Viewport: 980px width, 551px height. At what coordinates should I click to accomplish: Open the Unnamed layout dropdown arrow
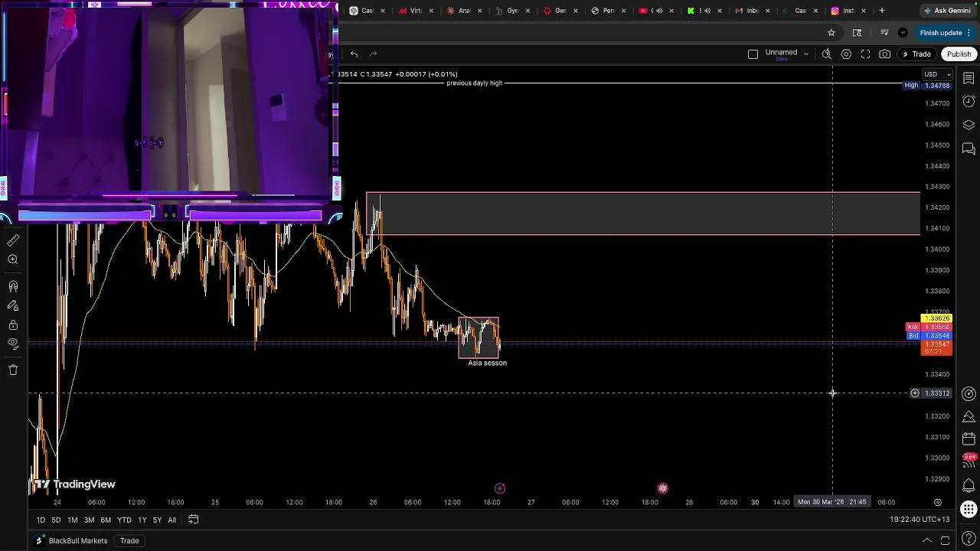point(806,54)
